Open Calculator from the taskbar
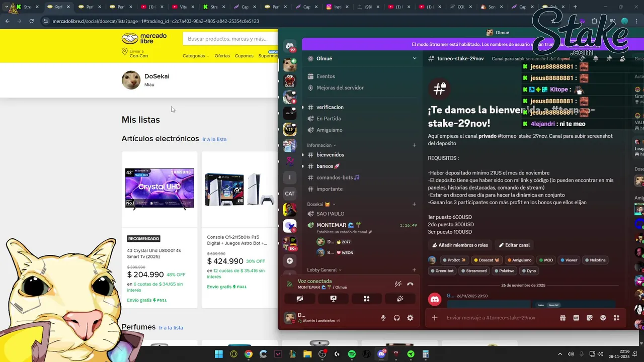The height and width of the screenshot is (362, 644). click(x=425, y=354)
